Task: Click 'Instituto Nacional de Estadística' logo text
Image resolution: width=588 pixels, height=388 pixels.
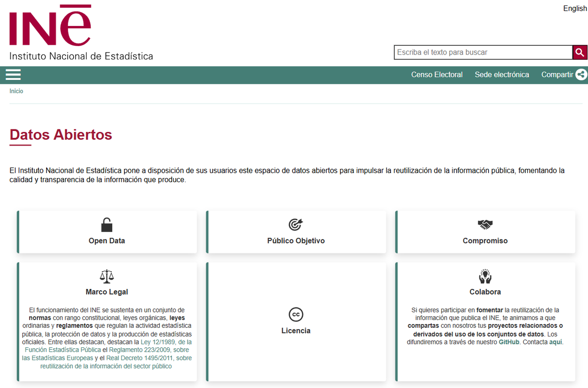Action: (x=81, y=56)
